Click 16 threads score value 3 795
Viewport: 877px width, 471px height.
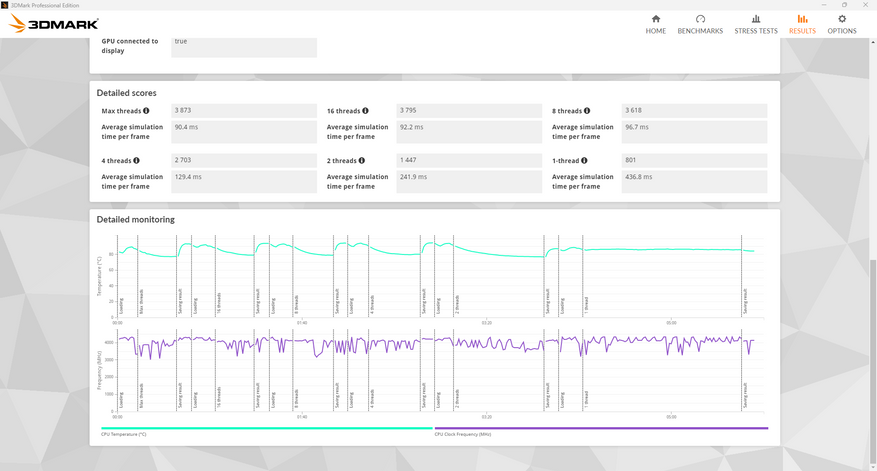pos(469,111)
